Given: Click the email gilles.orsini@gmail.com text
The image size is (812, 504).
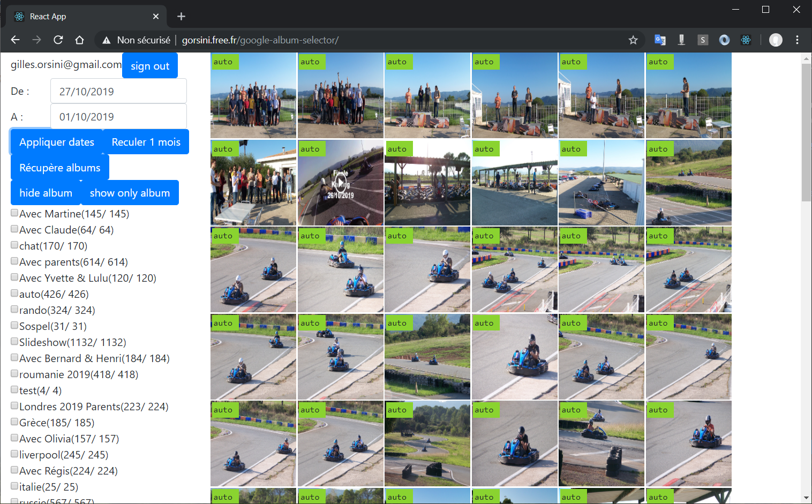Looking at the screenshot, I should tap(66, 64).
